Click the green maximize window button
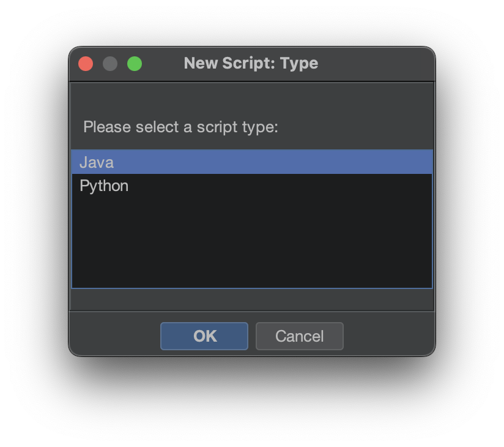This screenshot has height=447, width=504. tap(135, 64)
